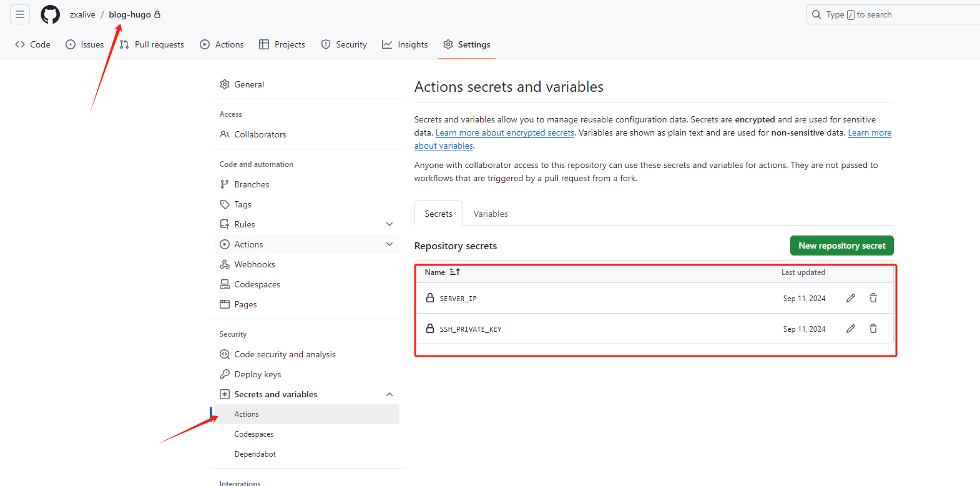Expand the Actions sidebar chevron
Screen dimensions: 980x486
click(x=389, y=244)
